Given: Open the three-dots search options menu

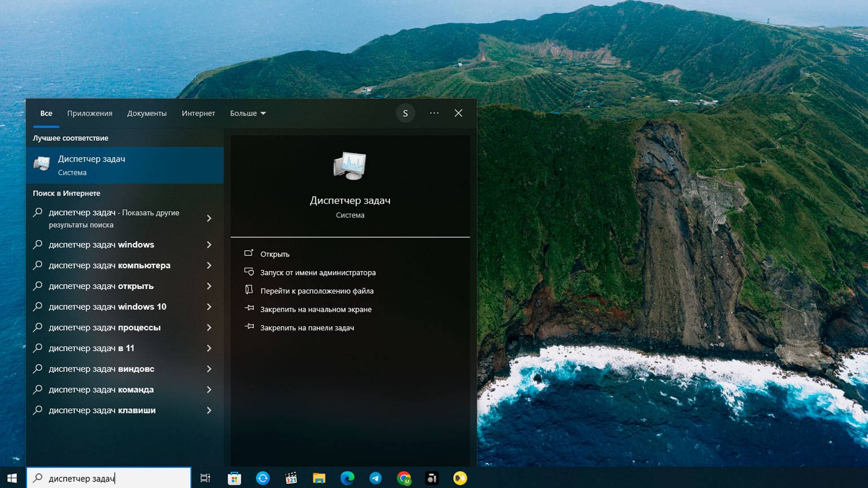Looking at the screenshot, I should (x=434, y=113).
